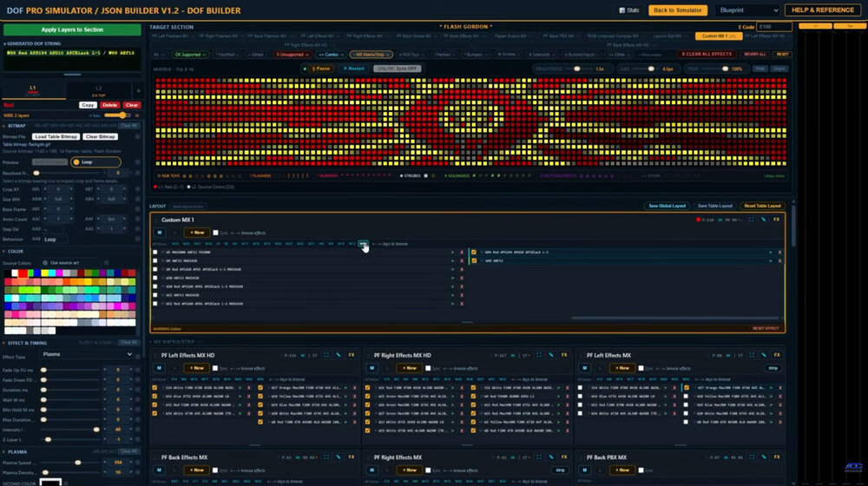Toggle FX on PF Back PBX MX card
The width and height of the screenshot is (868, 486).
tap(777, 457)
